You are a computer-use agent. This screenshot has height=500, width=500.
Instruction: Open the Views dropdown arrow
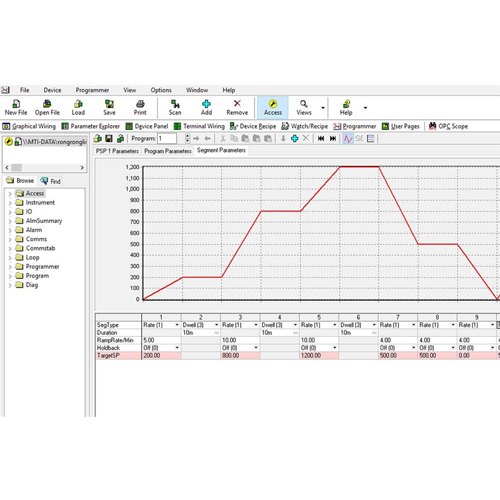(x=323, y=108)
